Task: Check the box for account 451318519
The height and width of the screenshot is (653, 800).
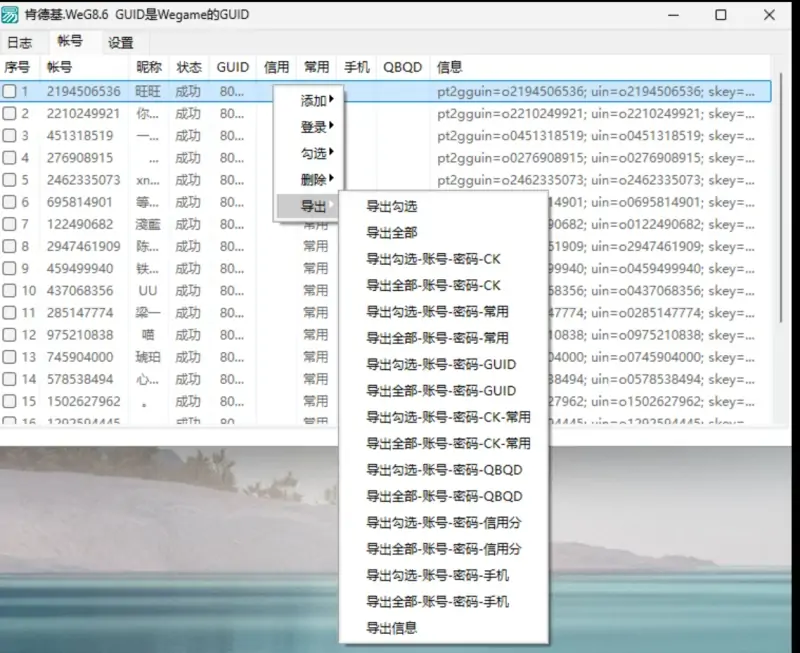Action: click(10, 136)
